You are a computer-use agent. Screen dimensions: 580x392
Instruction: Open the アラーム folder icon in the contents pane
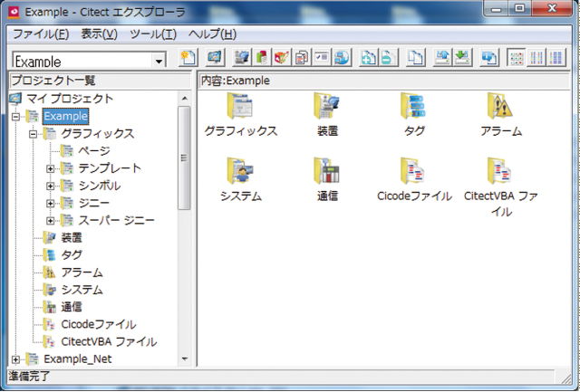point(500,106)
